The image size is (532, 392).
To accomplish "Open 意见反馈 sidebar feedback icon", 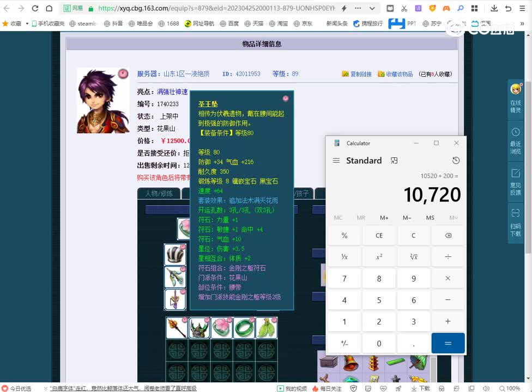I will point(516,182).
